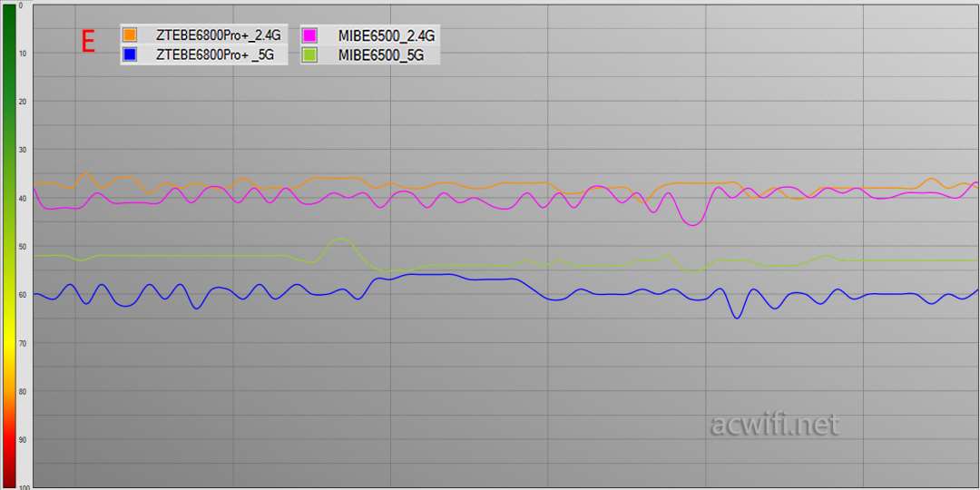Click the orange ZTEBE6800Pro+_2.4G legend swatch
The width and height of the screenshot is (980, 490).
coord(130,35)
